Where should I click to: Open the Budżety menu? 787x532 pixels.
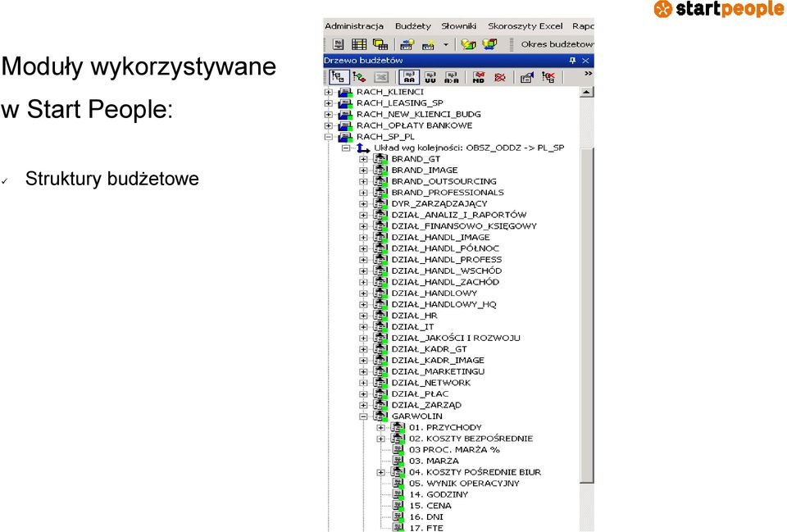click(412, 26)
